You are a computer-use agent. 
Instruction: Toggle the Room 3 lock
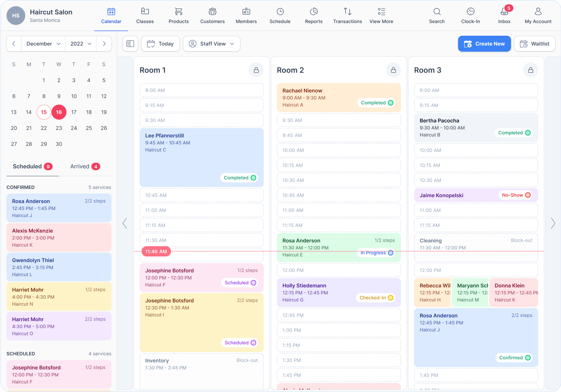(530, 70)
